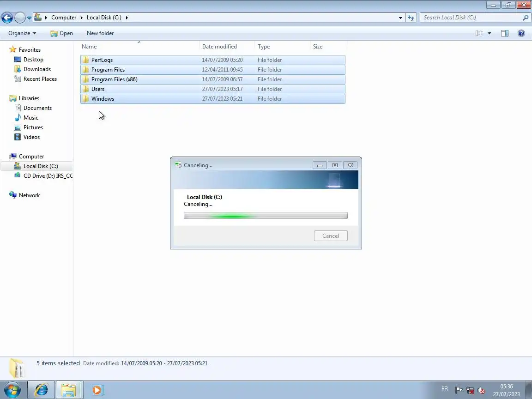532x399 pixels.
Task: Click the Program Files (x86) name
Action: coord(115,79)
